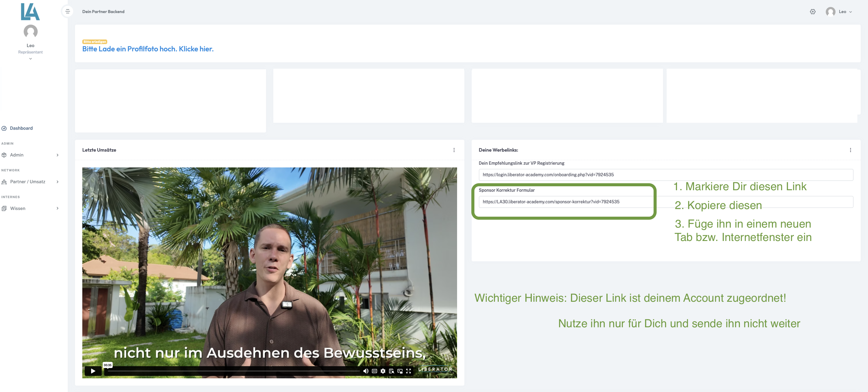Viewport: 868px width, 392px height.
Task: Open settings gear in top header
Action: [812, 12]
